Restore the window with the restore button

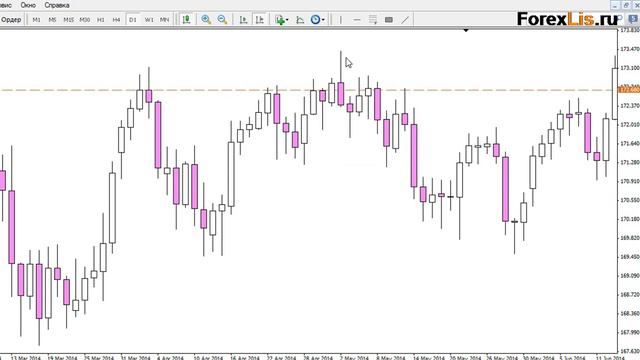pyautogui.click(x=626, y=5)
